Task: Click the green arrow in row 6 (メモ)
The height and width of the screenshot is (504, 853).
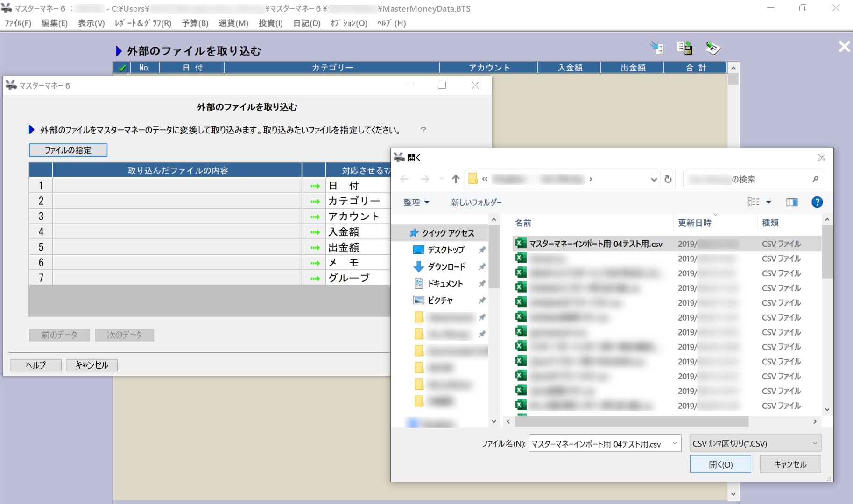Action: [315, 263]
